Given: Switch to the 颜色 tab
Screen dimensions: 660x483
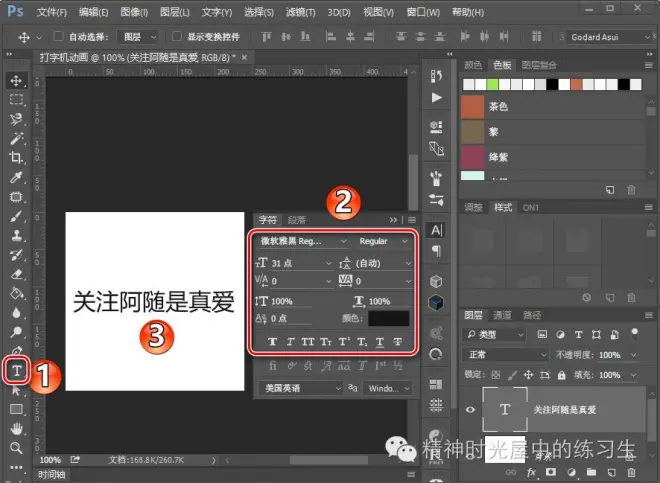Looking at the screenshot, I should point(473,65).
